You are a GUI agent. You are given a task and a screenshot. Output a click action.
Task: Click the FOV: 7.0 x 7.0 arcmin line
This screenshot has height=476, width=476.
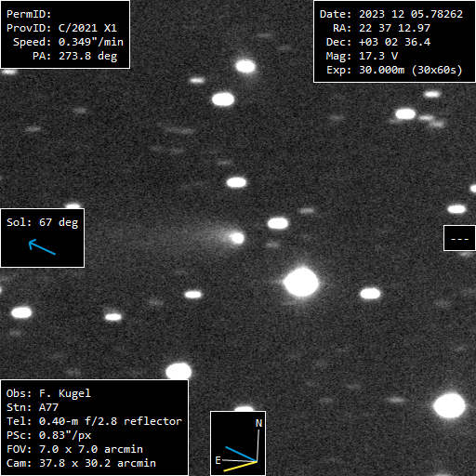click(74, 449)
